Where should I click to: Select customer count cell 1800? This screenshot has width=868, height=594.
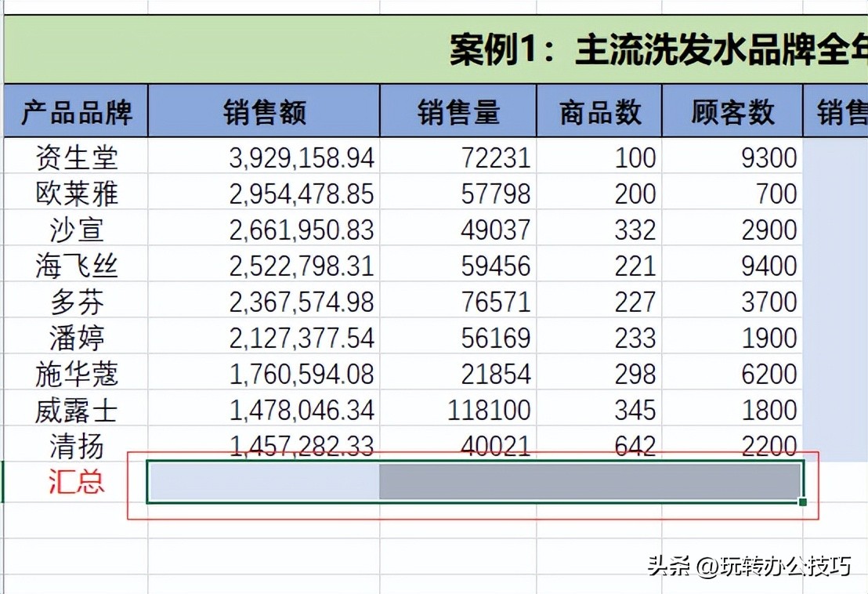click(732, 408)
